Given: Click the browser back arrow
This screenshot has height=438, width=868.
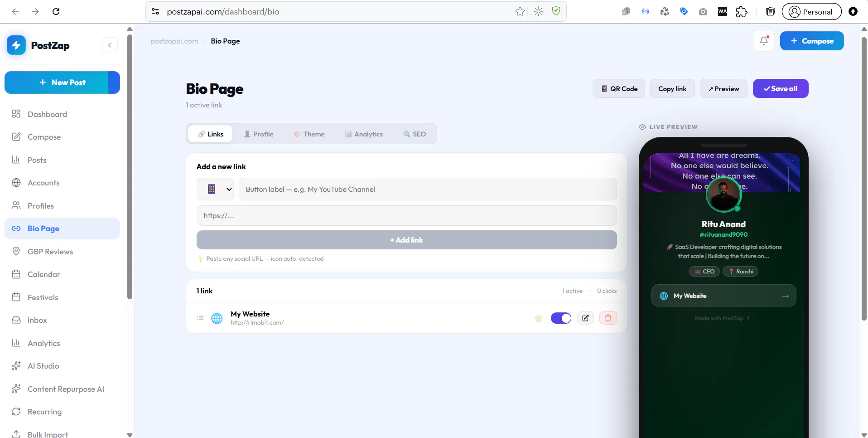Looking at the screenshot, I should tap(15, 12).
